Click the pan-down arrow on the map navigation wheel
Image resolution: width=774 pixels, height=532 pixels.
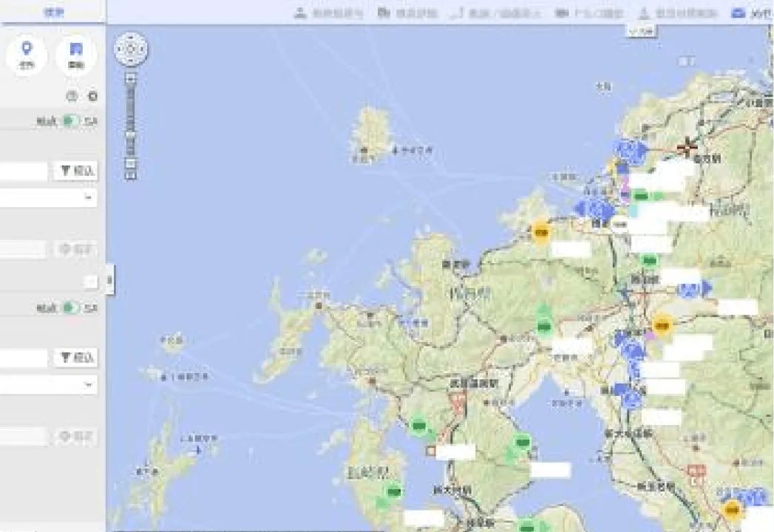[131, 61]
